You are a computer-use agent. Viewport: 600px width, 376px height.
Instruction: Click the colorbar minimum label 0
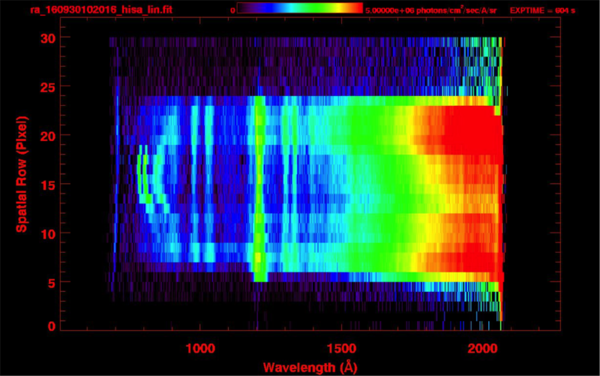tap(232, 11)
